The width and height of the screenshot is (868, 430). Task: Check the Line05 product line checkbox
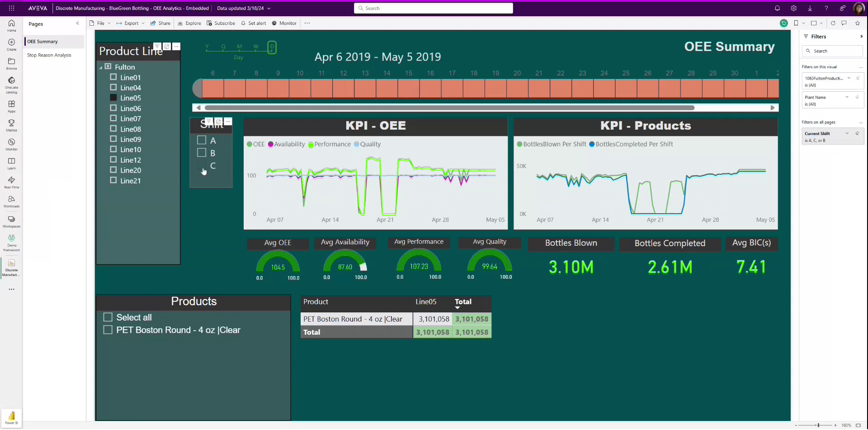113,98
